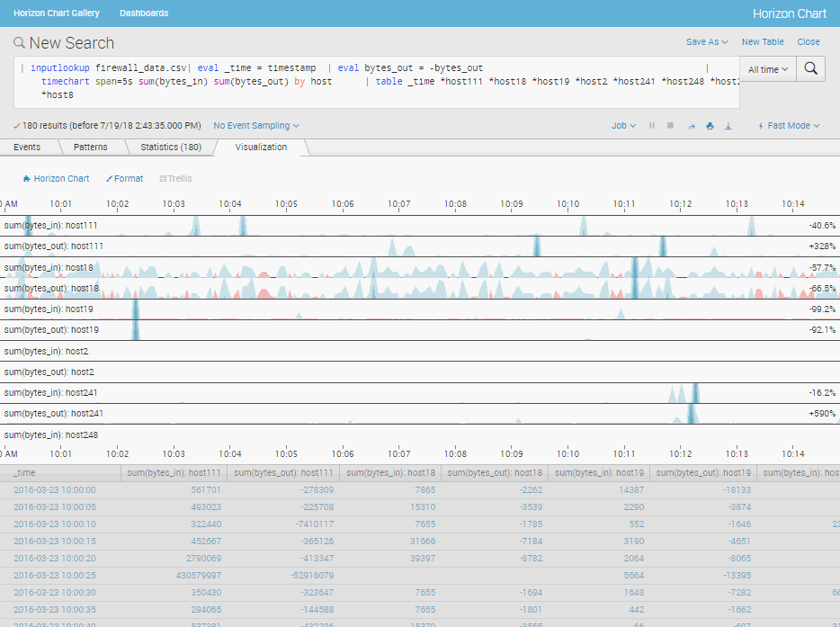
Task: Click the -57.7% change value
Action: (822, 267)
